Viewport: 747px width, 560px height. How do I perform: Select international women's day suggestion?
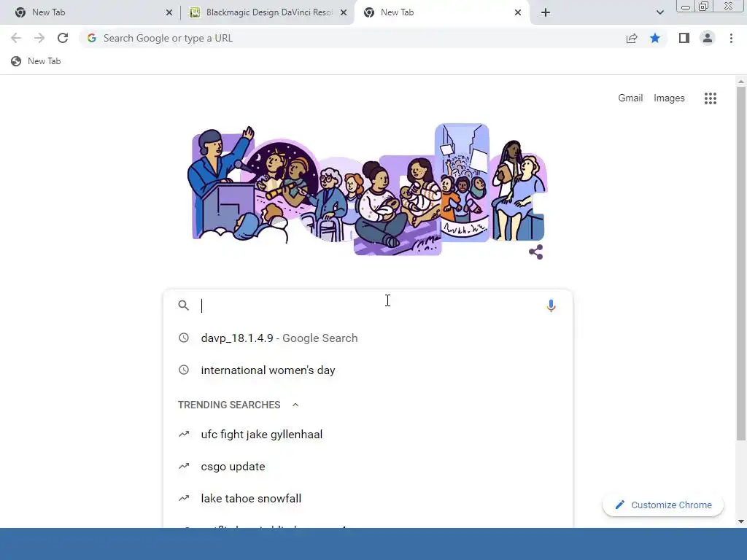click(368, 370)
